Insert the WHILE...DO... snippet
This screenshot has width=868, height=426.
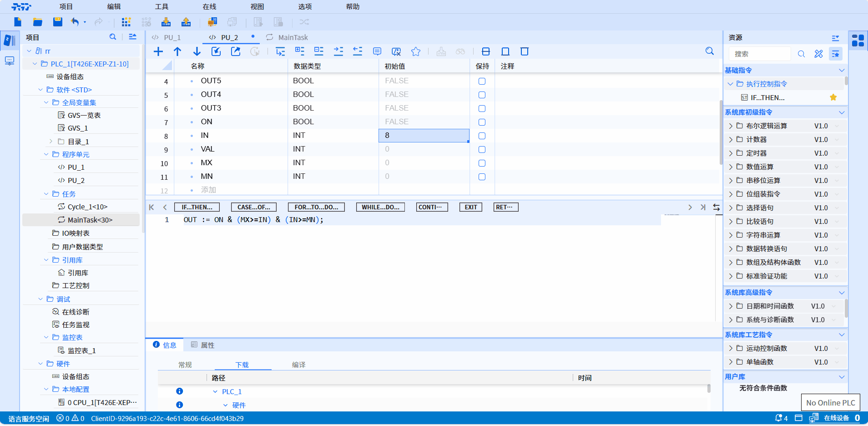[x=380, y=207]
